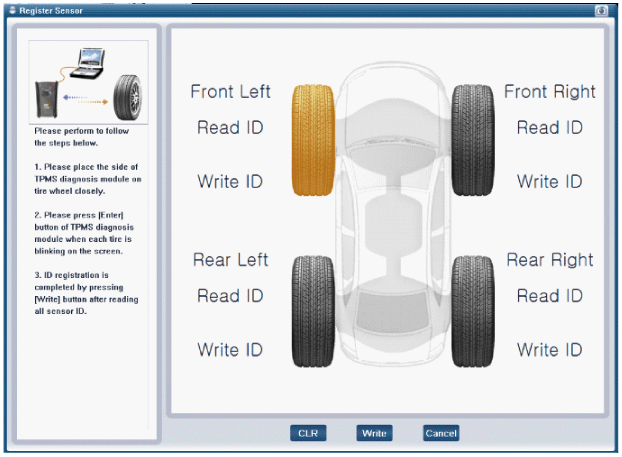Select the Rear Left tire image
Viewport: 622px width, 457px height.
pos(313,311)
